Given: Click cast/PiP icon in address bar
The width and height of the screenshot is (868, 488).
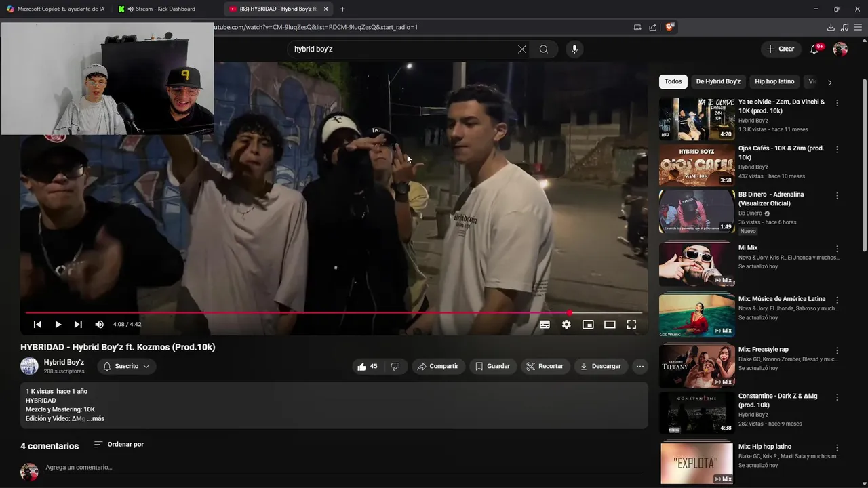Looking at the screenshot, I should point(637,27).
